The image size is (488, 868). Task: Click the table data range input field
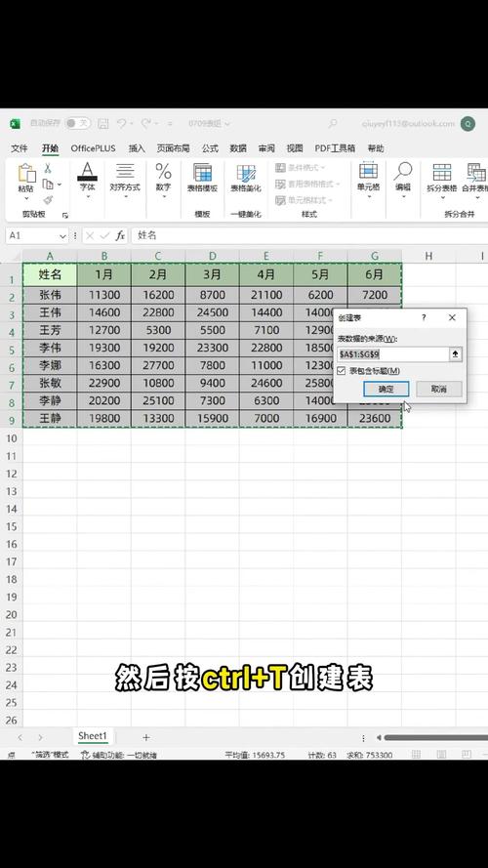click(x=392, y=354)
